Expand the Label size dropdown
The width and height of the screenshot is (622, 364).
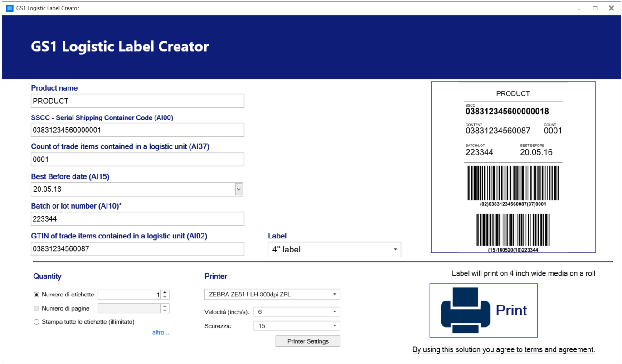(x=395, y=249)
